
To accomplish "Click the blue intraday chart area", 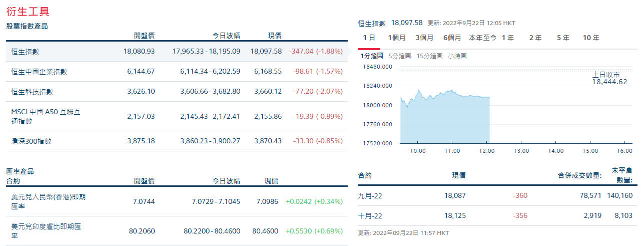I will point(445,119).
